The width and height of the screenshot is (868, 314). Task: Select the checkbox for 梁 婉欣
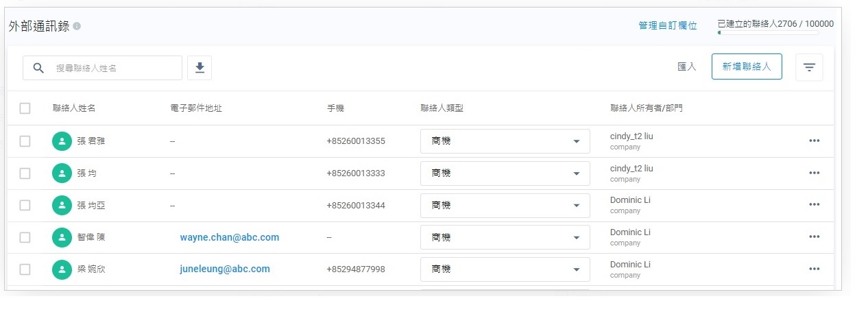[x=25, y=269]
